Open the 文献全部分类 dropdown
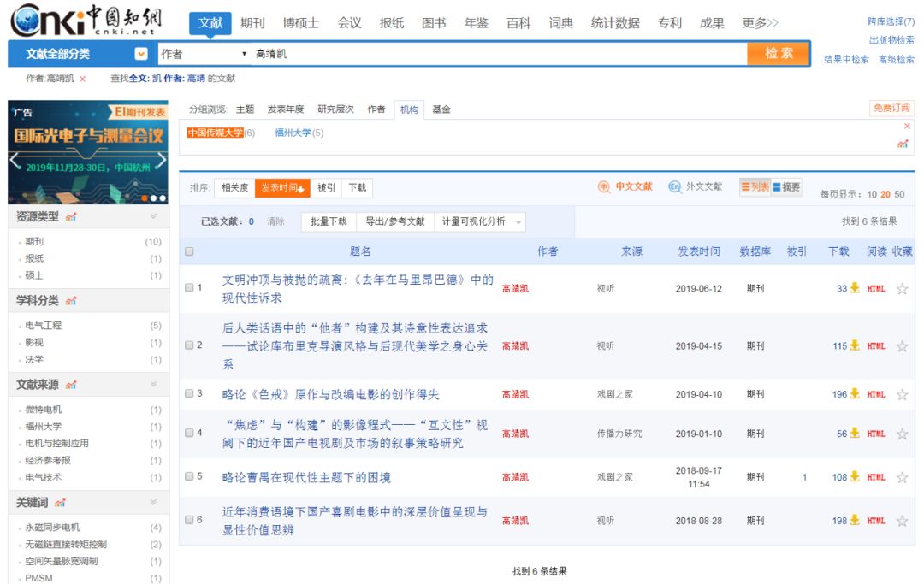 click(141, 54)
